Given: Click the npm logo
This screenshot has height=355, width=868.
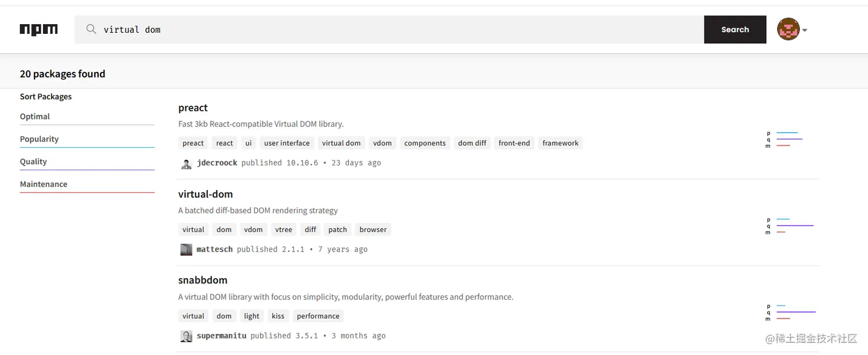Looking at the screenshot, I should pos(38,29).
